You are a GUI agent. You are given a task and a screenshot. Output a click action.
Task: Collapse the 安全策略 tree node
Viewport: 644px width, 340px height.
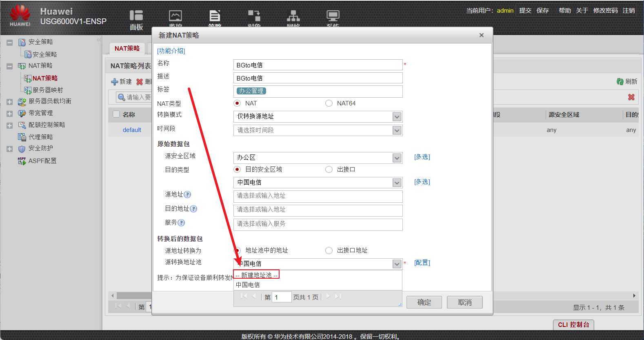pyautogui.click(x=9, y=42)
